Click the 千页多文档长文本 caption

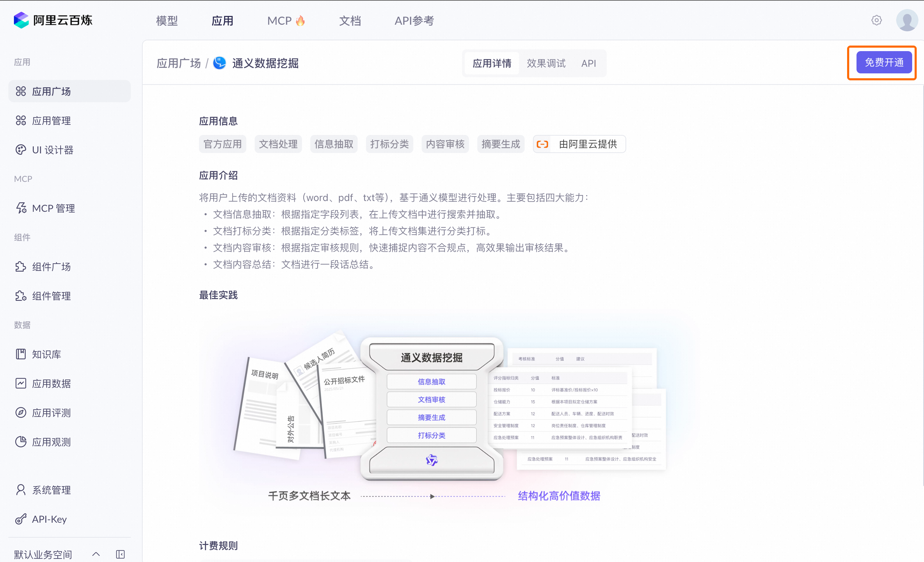pyautogui.click(x=309, y=496)
